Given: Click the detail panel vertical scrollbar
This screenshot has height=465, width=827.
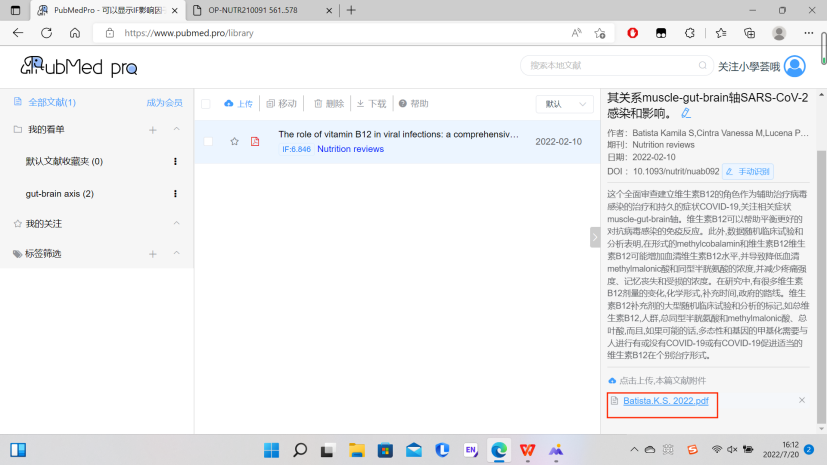Looking at the screenshot, I should point(821,285).
